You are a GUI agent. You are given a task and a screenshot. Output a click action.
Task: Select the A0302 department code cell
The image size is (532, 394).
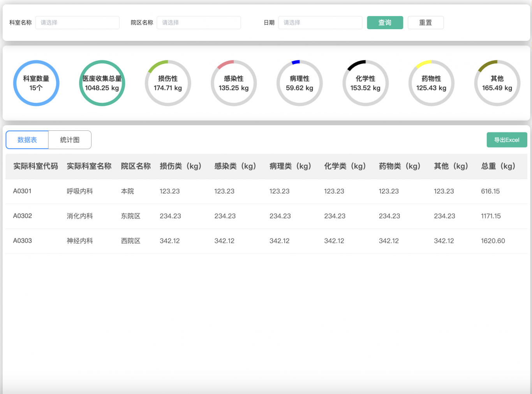point(23,216)
